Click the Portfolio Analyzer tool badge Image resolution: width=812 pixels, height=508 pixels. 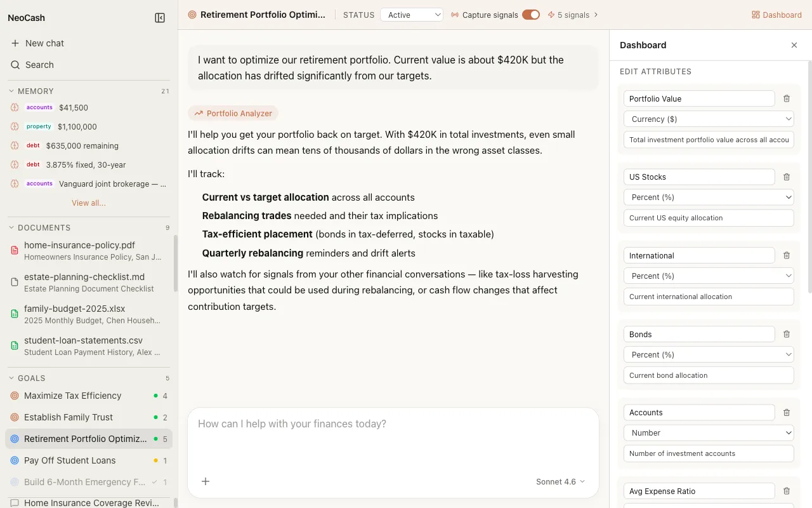[233, 113]
